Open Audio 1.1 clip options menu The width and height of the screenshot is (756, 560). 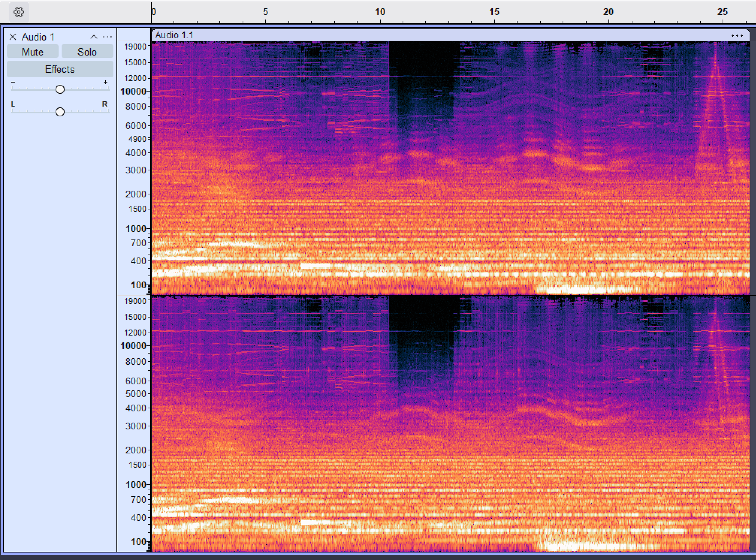pyautogui.click(x=737, y=36)
